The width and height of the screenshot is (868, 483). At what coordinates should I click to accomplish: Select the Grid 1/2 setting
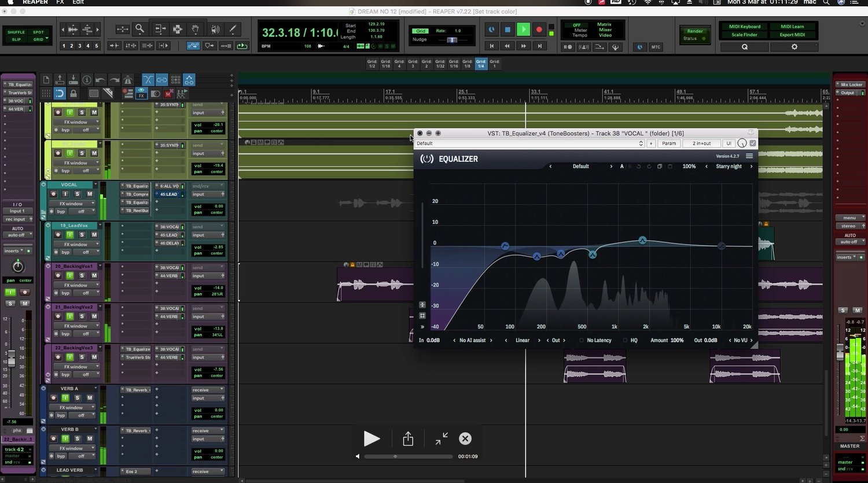pos(372,64)
